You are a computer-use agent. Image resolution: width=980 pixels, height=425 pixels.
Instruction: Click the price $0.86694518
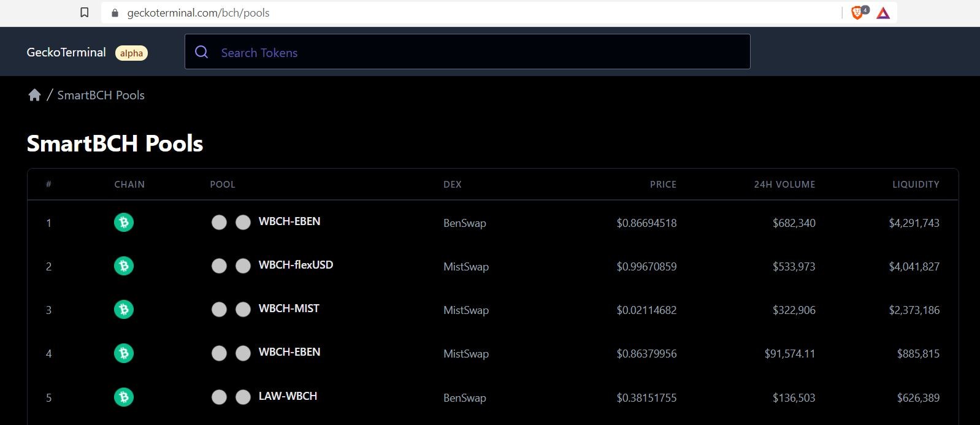coord(646,223)
